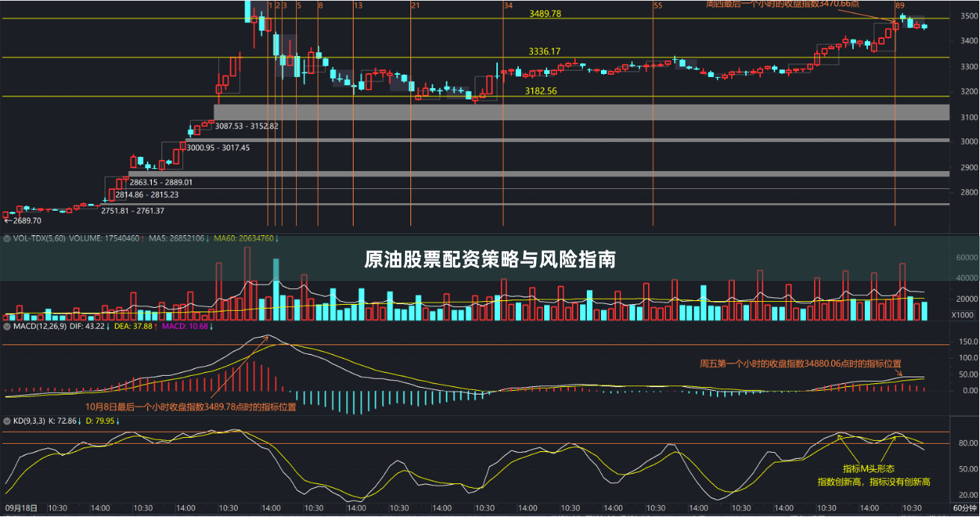The width and height of the screenshot is (980, 517).
Task: Select the 3489.78 horizontal price line label
Action: tap(545, 14)
